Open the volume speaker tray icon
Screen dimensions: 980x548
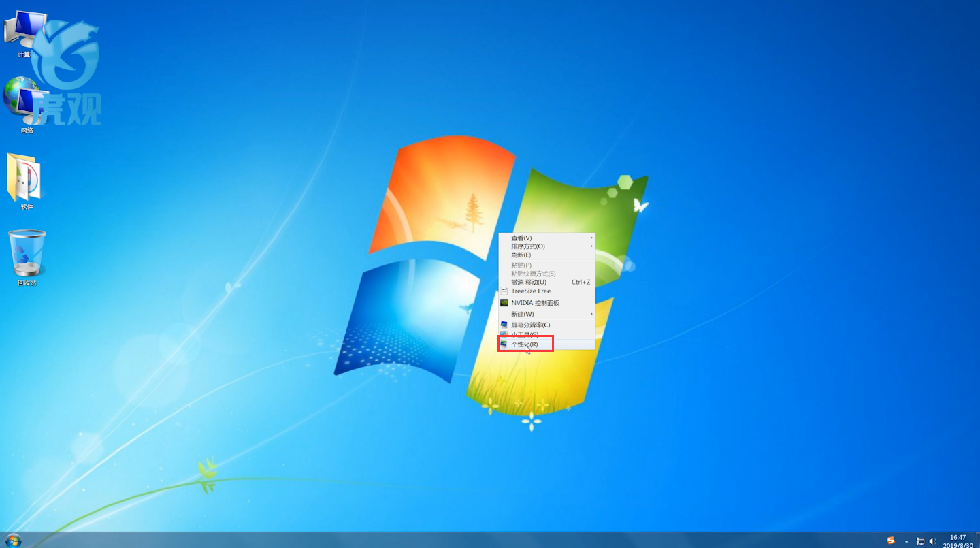point(932,541)
